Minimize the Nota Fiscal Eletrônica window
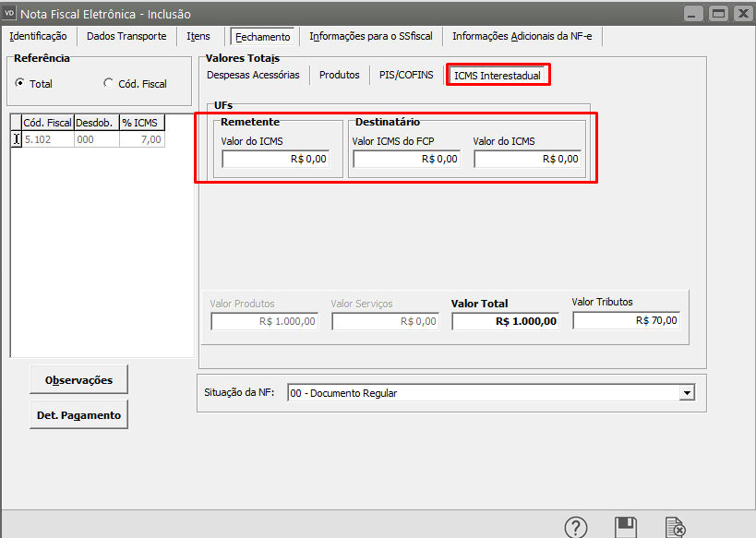This screenshot has height=538, width=756. point(695,13)
